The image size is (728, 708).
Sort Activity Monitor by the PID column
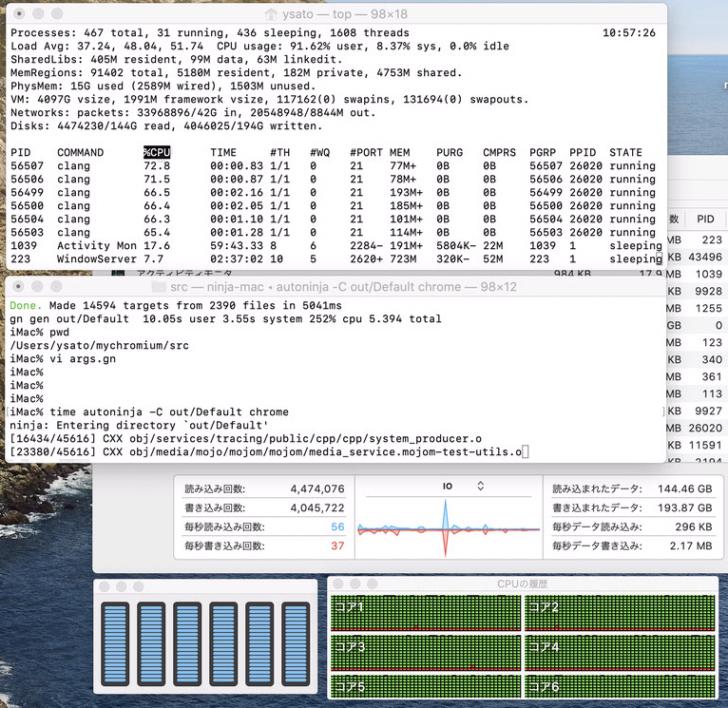pyautogui.click(x=704, y=219)
